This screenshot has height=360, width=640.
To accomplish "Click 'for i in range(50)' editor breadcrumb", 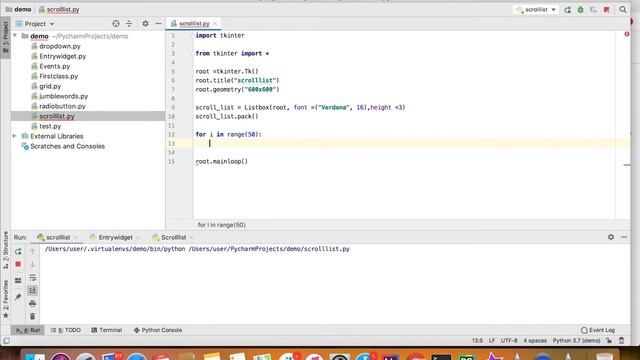I will 222,225.
